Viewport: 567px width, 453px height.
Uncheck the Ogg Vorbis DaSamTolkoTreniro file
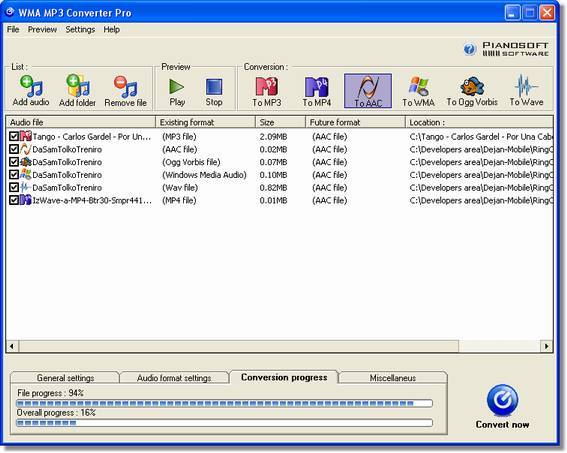[x=14, y=162]
